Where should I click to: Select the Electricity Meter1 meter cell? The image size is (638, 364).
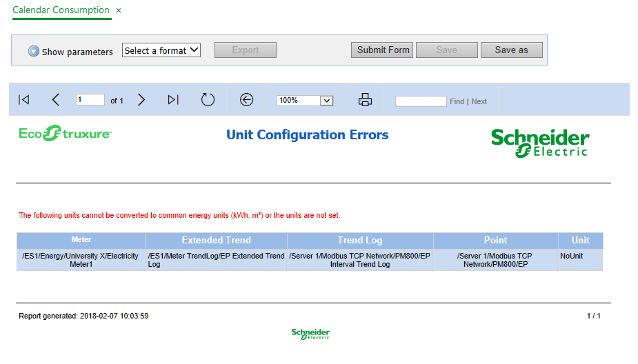tap(81, 260)
